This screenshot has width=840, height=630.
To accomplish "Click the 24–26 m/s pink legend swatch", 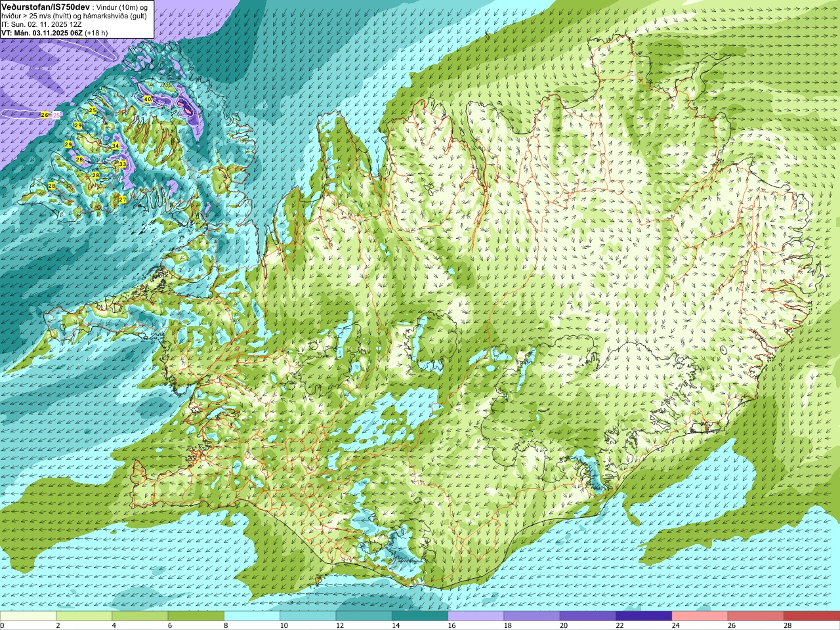I will (700, 616).
